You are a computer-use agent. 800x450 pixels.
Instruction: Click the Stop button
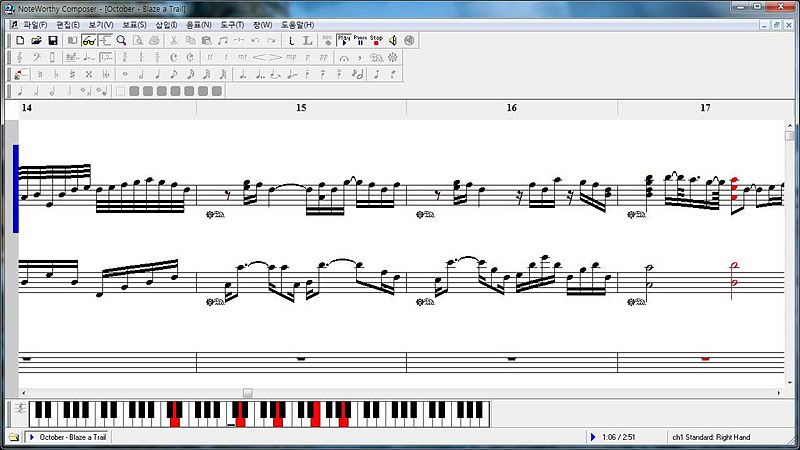pyautogui.click(x=377, y=40)
